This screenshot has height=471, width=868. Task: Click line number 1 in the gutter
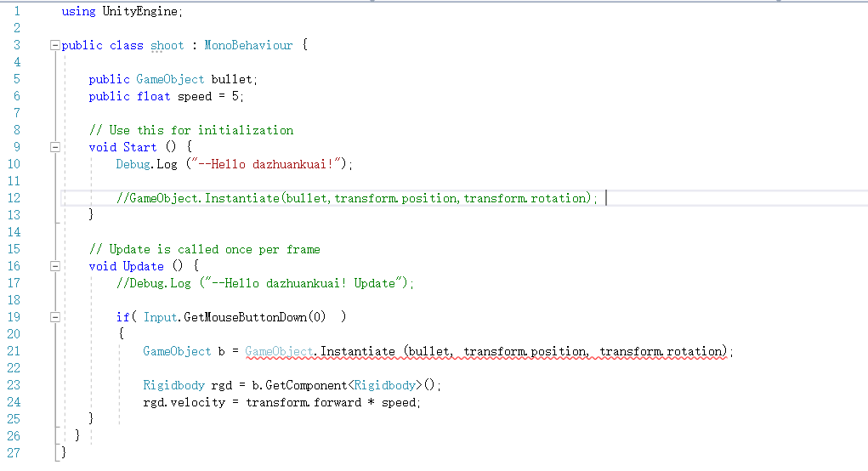[17, 12]
